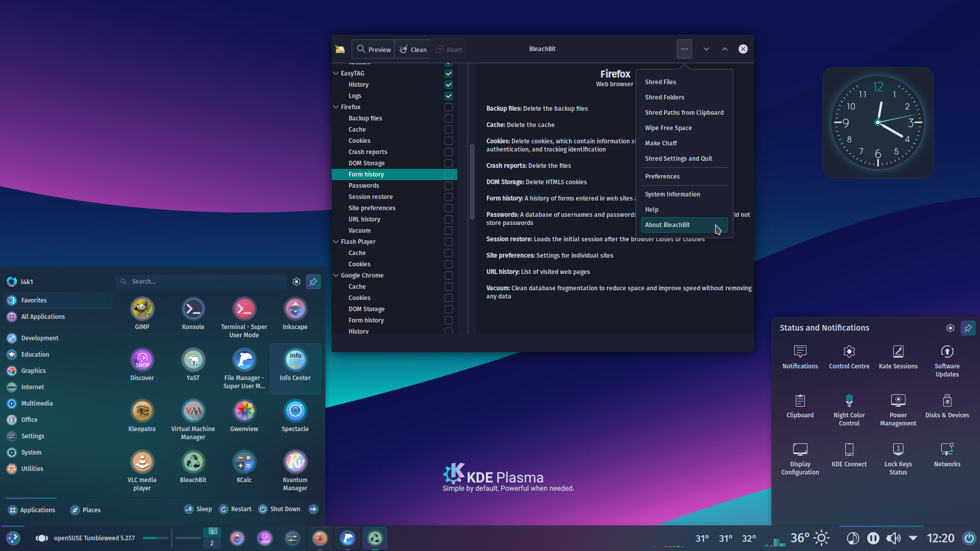This screenshot has height=551, width=980.
Task: Check Firefox Backup files checkbox
Action: tap(448, 118)
